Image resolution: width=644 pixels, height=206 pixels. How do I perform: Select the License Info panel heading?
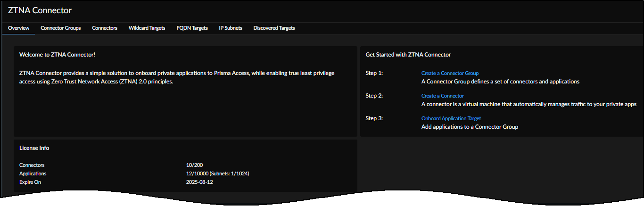34,148
